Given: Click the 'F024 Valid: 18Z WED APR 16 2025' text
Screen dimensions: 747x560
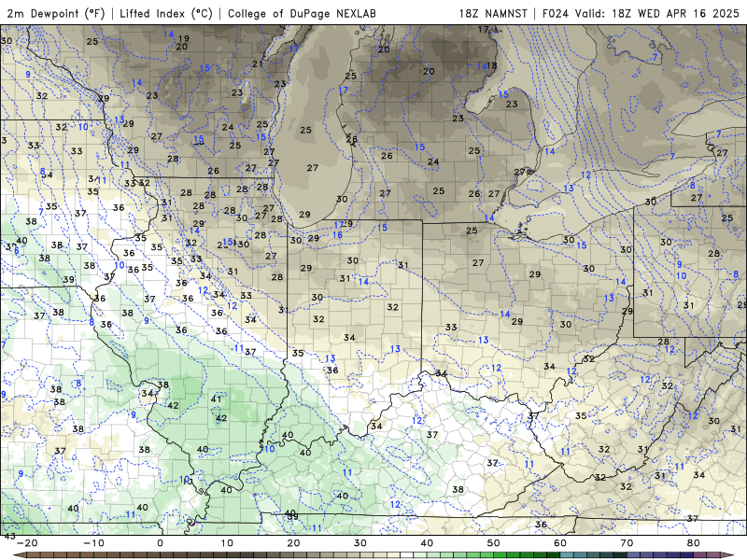Looking at the screenshot, I should pos(641,13).
